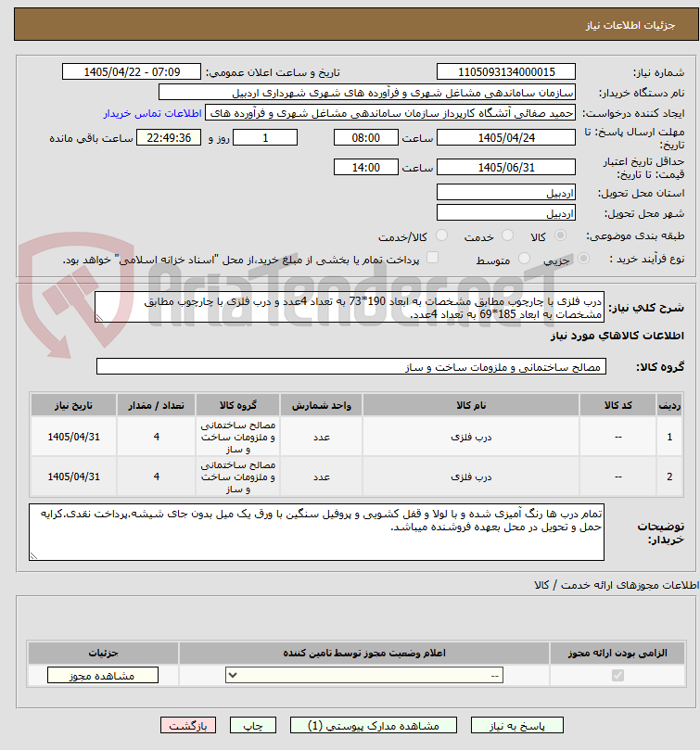The image size is (700, 750).
Task: Select the متوسط purchase type radio
Action: (x=525, y=259)
